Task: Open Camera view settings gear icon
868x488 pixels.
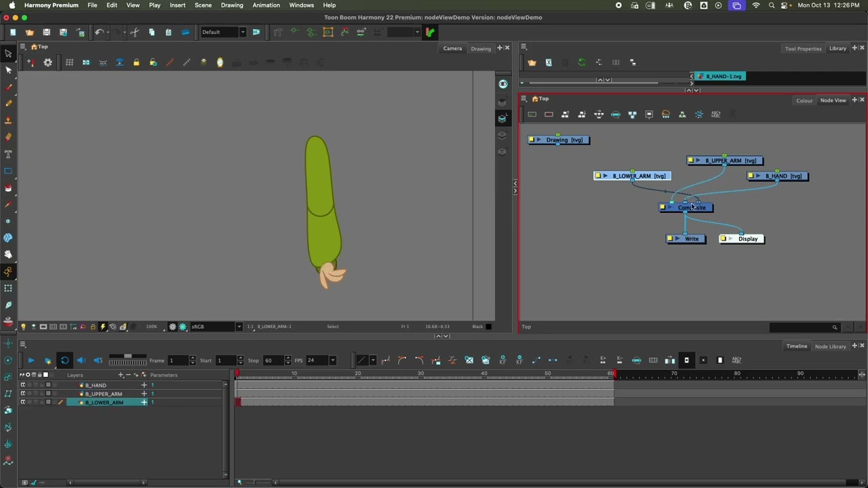Action: [47, 62]
